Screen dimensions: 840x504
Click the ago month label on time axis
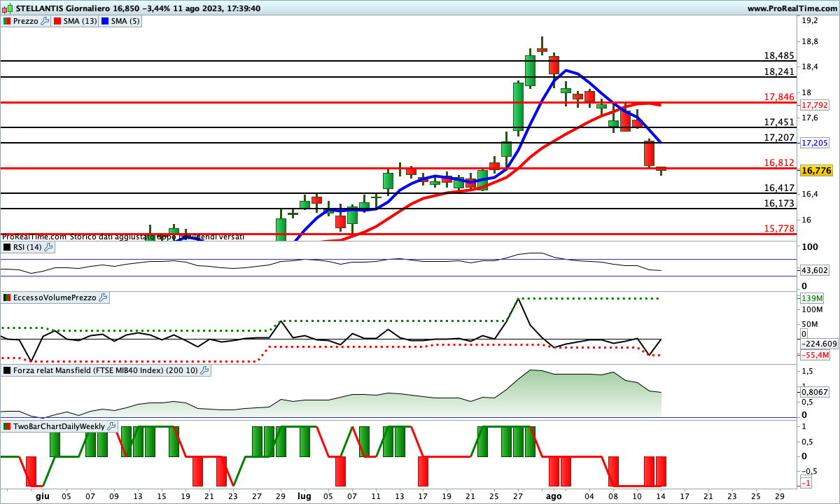pyautogui.click(x=554, y=495)
